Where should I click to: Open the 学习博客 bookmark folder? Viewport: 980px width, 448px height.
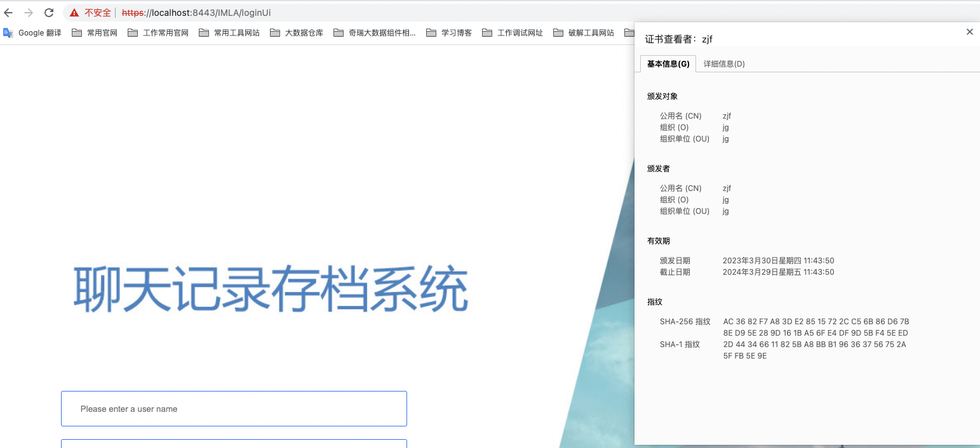pyautogui.click(x=449, y=33)
